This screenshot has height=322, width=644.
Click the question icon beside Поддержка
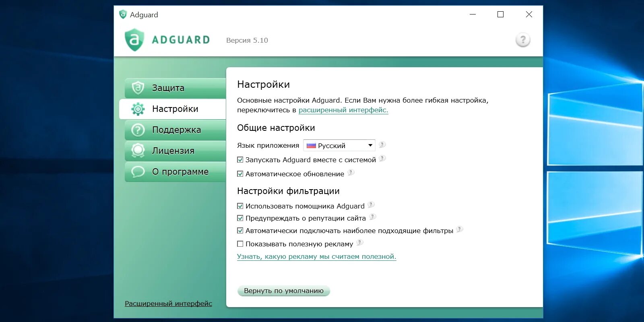(x=138, y=130)
